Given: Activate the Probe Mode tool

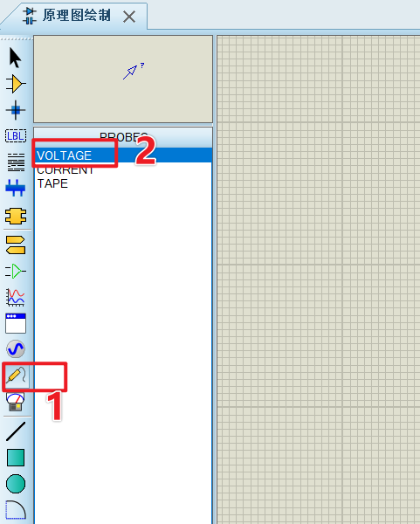Looking at the screenshot, I should pyautogui.click(x=16, y=376).
